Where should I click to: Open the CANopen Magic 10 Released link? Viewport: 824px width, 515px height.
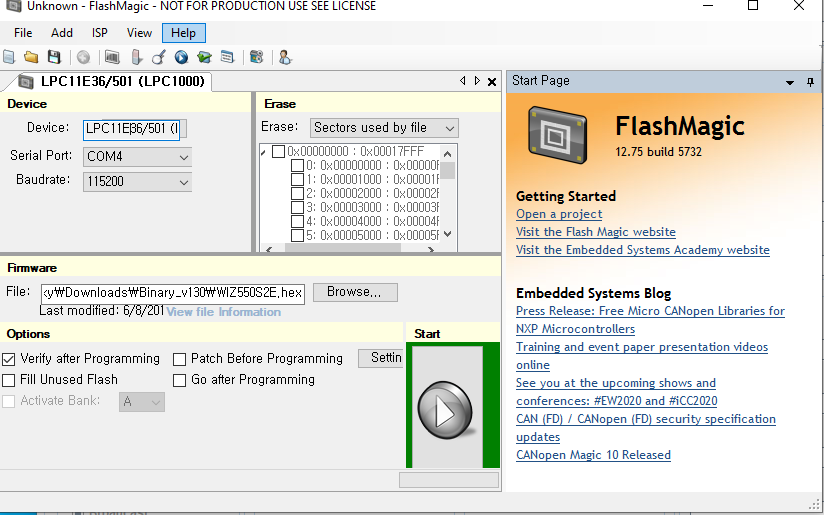tap(593, 455)
